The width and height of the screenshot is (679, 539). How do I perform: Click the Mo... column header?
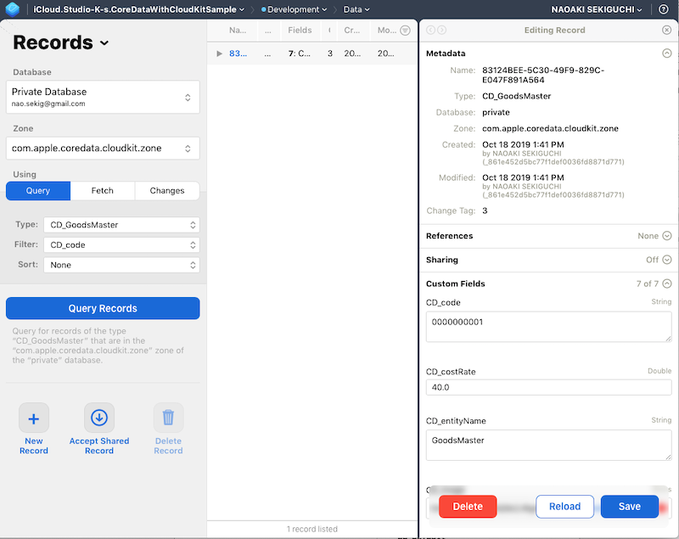(386, 30)
